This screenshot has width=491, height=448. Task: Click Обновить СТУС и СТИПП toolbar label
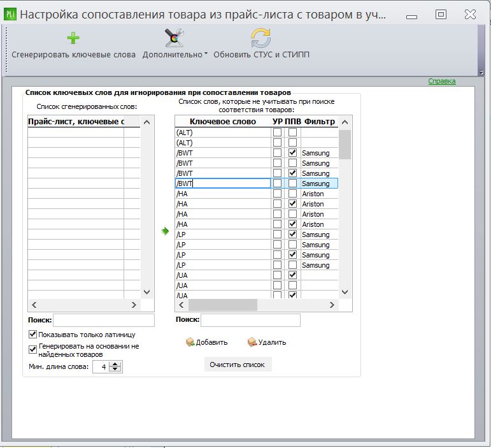click(x=262, y=55)
